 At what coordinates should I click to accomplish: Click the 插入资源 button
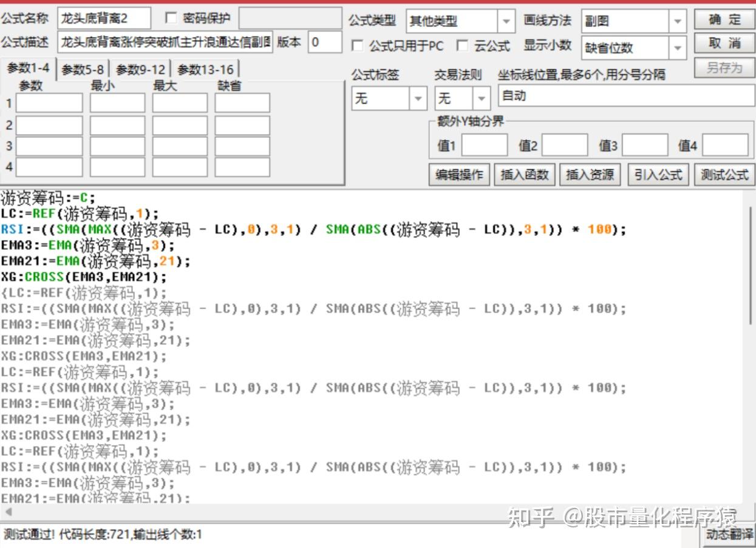[590, 175]
